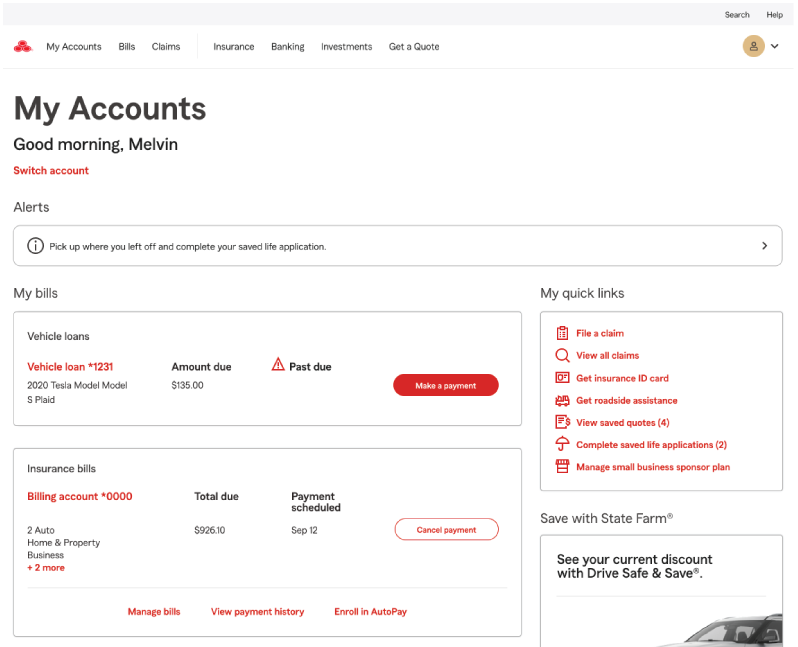Viewport: 798px width, 647px height.
Task: Click the info icon in the alert banner
Action: 35,246
